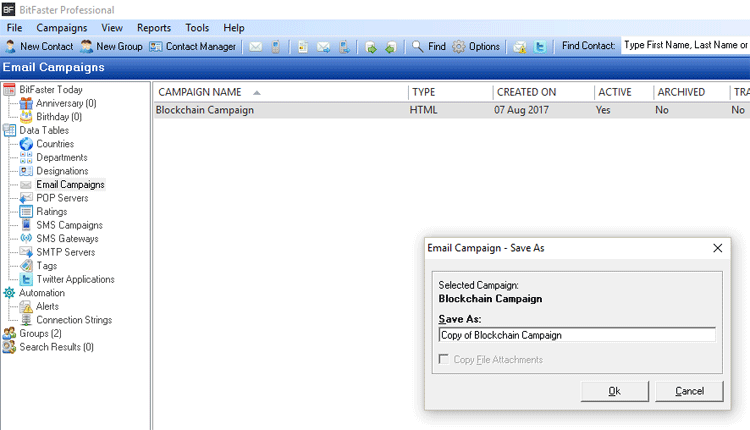
Task: Click the Save As name text field
Action: [576, 335]
